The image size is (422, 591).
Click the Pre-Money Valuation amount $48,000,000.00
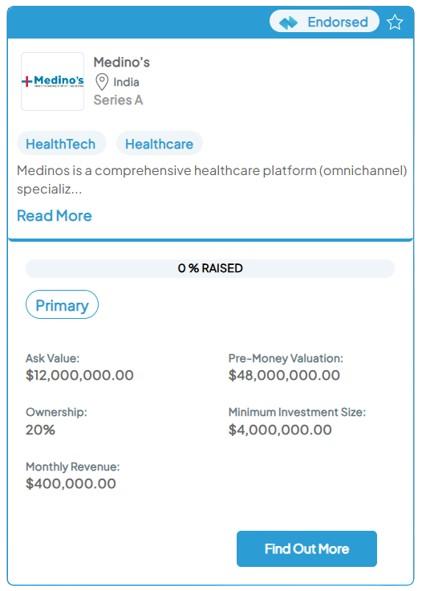pos(284,375)
